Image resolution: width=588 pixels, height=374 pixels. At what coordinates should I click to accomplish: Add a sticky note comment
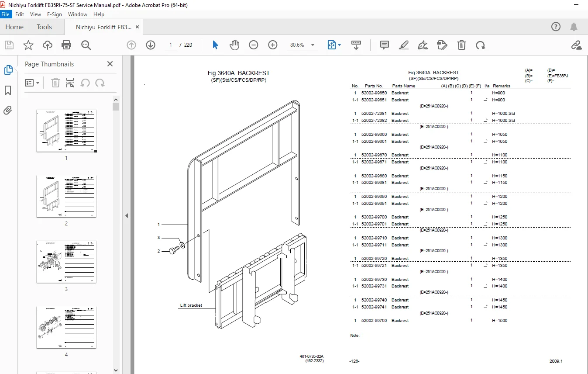(x=385, y=45)
